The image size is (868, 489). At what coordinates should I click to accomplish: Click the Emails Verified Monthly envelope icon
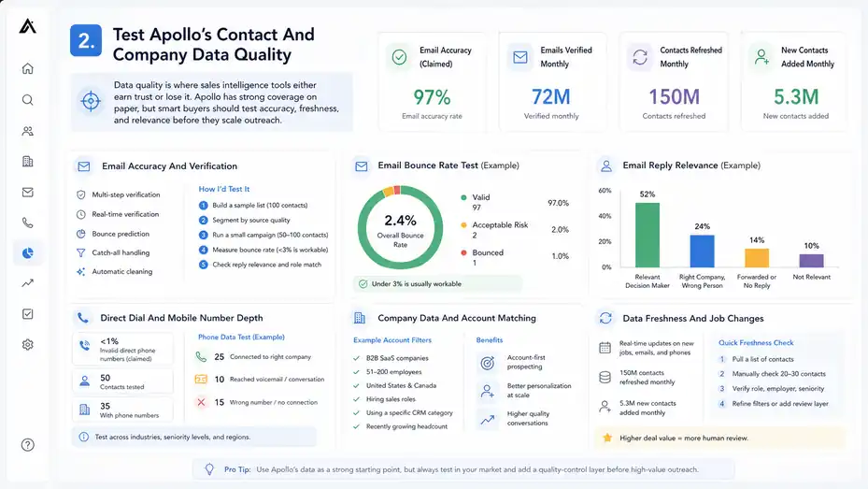(x=520, y=57)
